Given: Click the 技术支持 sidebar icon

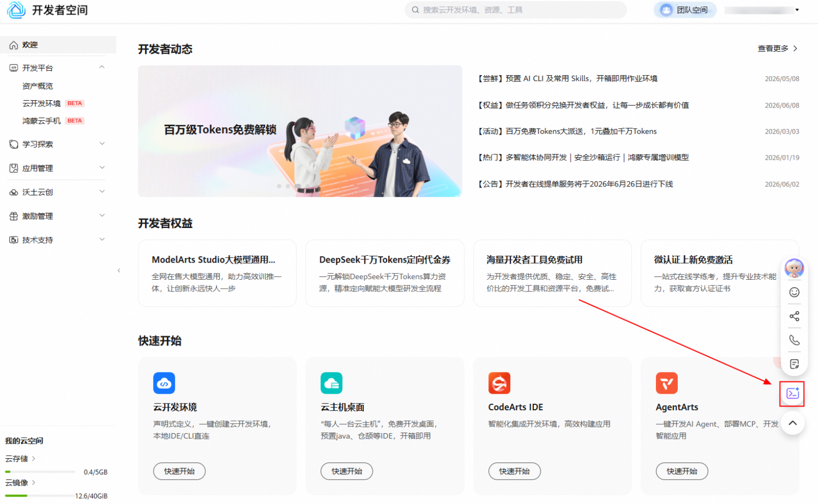Looking at the screenshot, I should [x=14, y=240].
